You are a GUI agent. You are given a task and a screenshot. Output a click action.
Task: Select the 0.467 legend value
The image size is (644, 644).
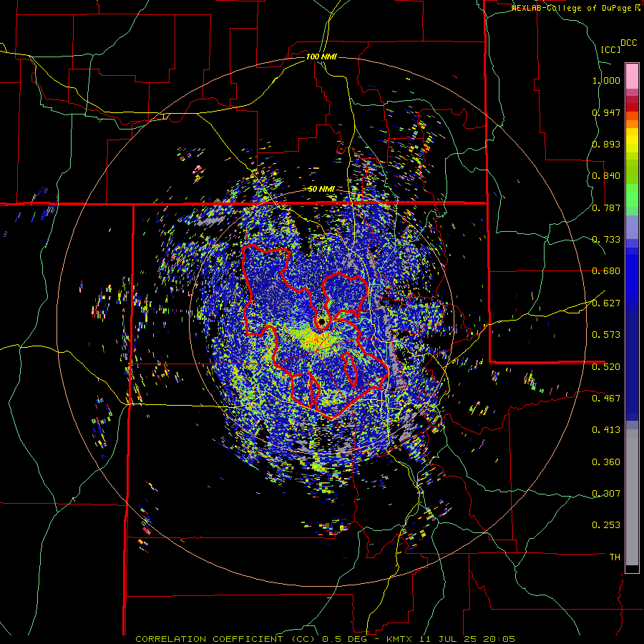coord(606,398)
